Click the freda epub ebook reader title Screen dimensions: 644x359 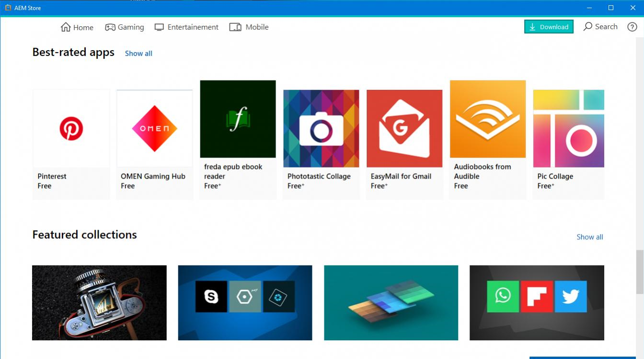click(x=233, y=171)
